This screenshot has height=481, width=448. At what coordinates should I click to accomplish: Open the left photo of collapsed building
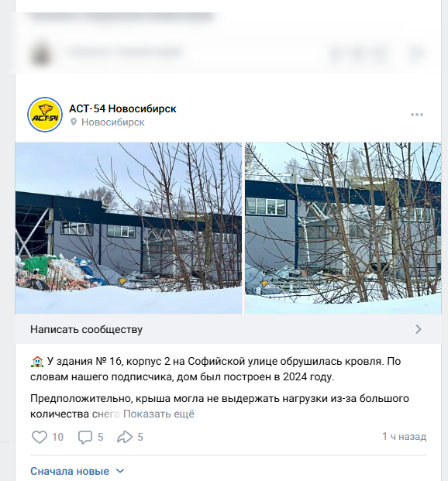[129, 228]
